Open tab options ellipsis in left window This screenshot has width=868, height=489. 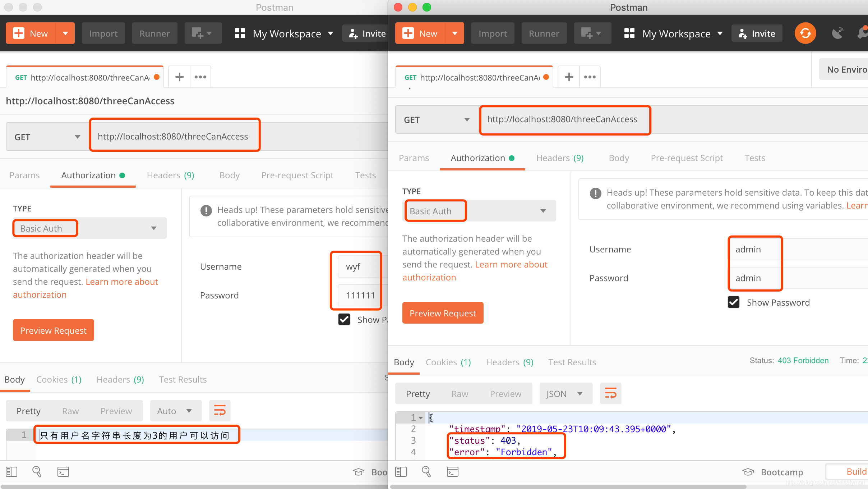(x=200, y=77)
